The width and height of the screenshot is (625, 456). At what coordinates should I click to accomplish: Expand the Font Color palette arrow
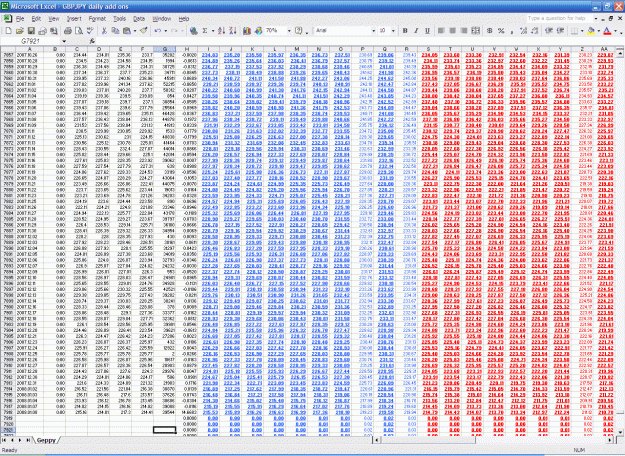click(615, 31)
